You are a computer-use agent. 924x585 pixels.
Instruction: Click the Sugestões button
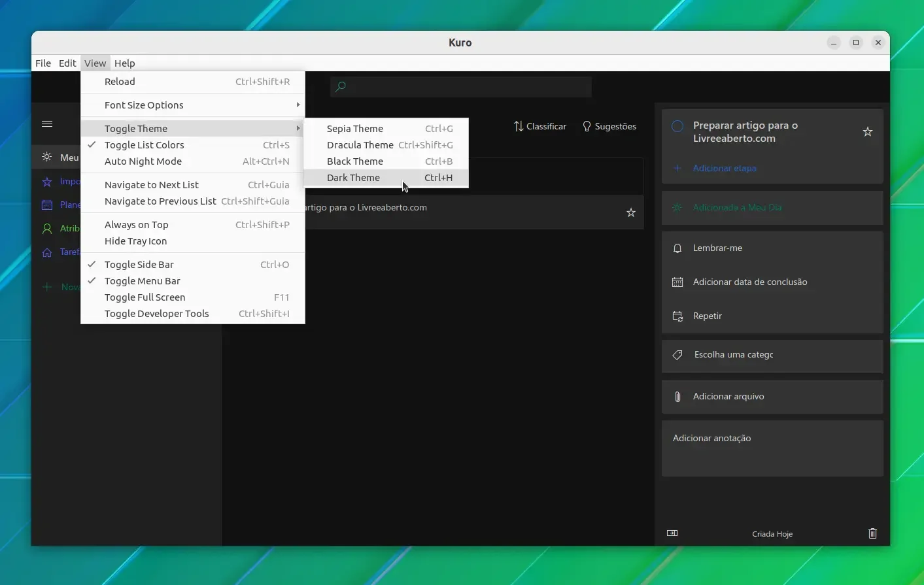609,126
